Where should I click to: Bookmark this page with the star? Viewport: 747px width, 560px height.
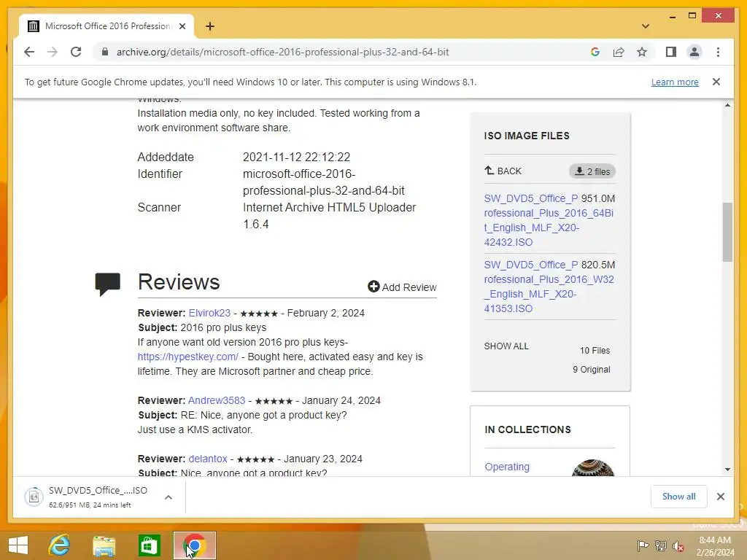[x=642, y=52]
